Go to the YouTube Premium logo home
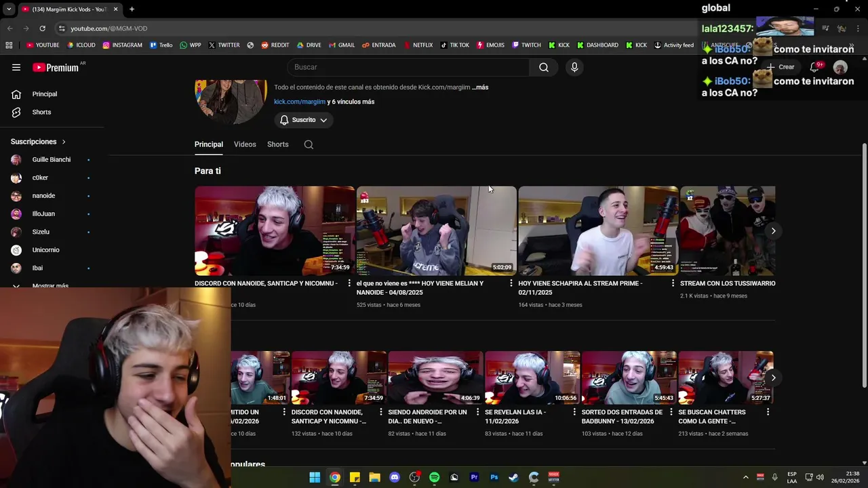Screen dimensions: 868x488 [x=56, y=67]
